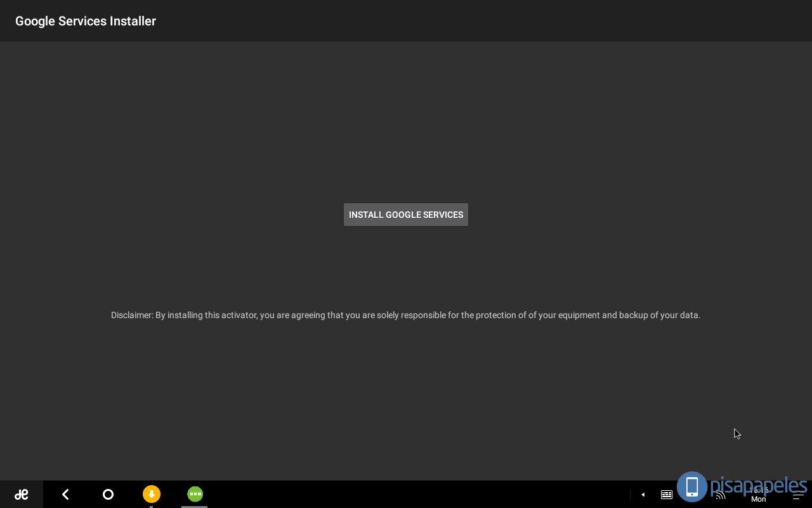Click the cast signal icon in tray
The width and height of the screenshot is (812, 508).
pyautogui.click(x=720, y=495)
